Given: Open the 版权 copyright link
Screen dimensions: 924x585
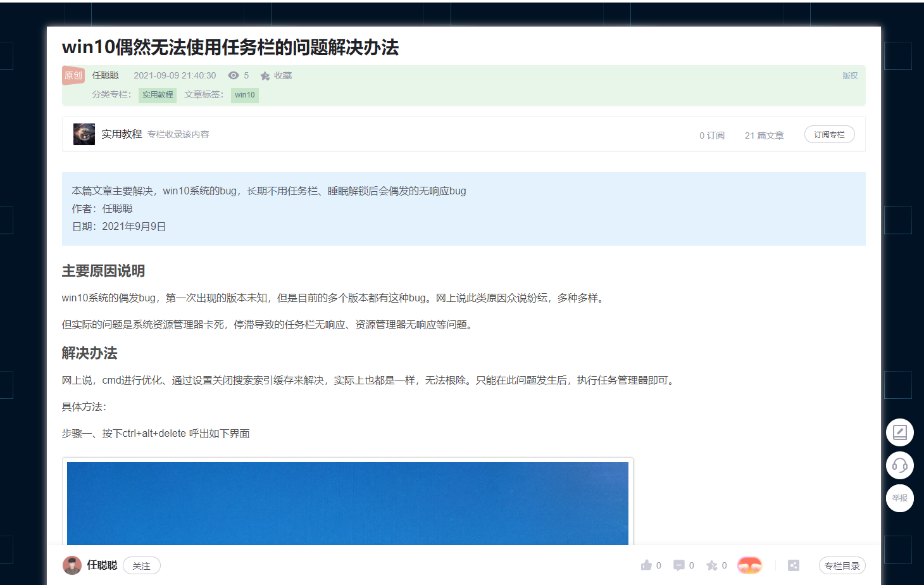Looking at the screenshot, I should (x=850, y=75).
